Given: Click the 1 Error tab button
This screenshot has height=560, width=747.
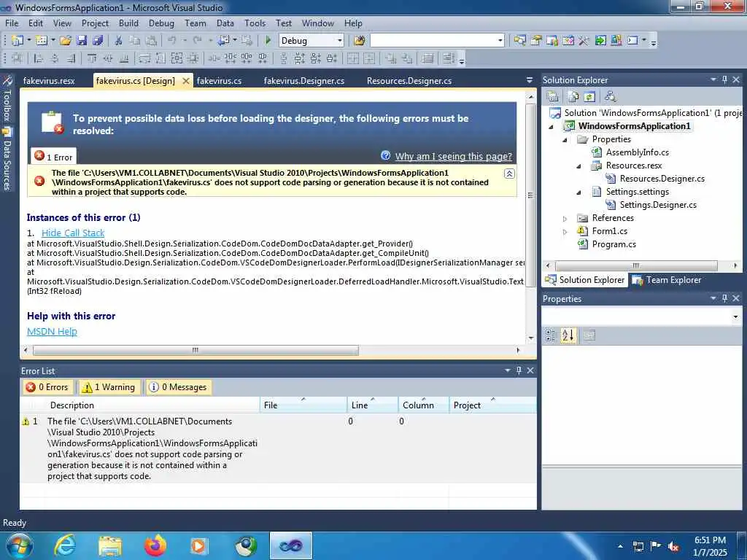Looking at the screenshot, I should pos(54,156).
